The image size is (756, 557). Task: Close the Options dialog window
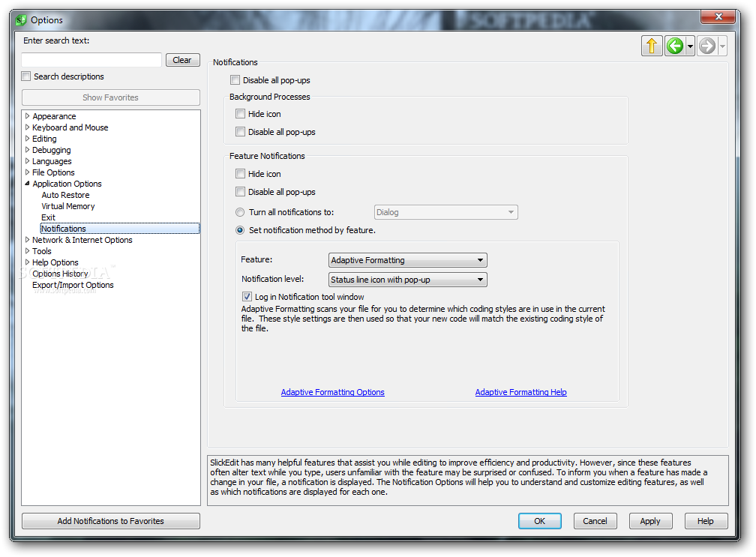718,16
